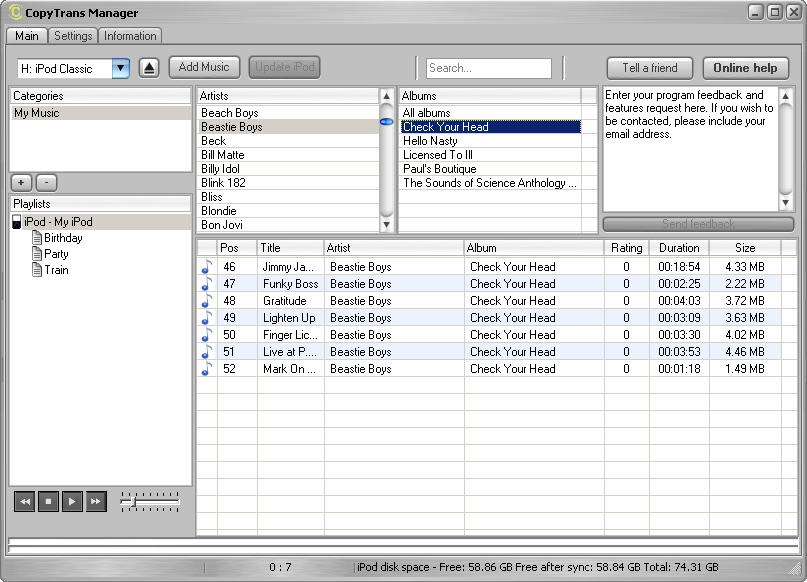
Task: Open the Settings tab
Action: [73, 36]
